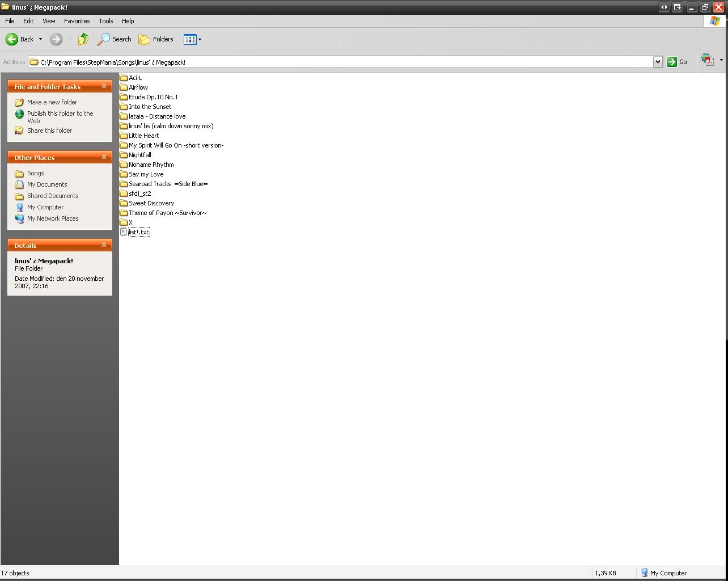Click the Up folder level icon
The width and height of the screenshot is (728, 581).
pyautogui.click(x=83, y=39)
